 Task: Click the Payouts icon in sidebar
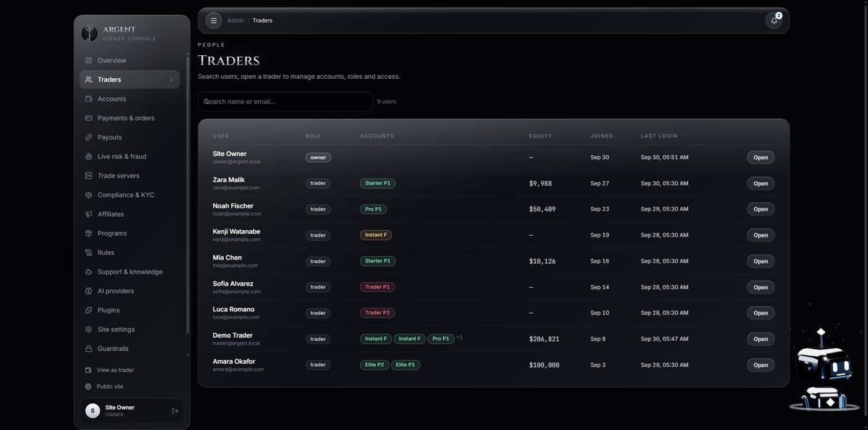89,137
